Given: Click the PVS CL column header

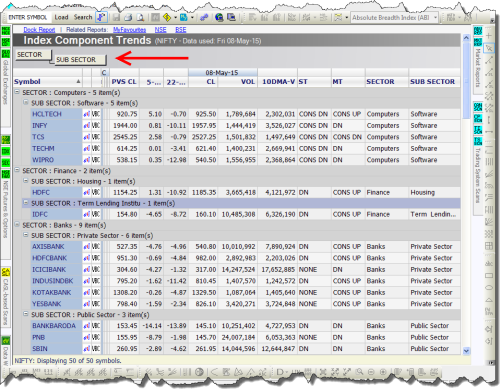Looking at the screenshot, I should pos(124,82).
